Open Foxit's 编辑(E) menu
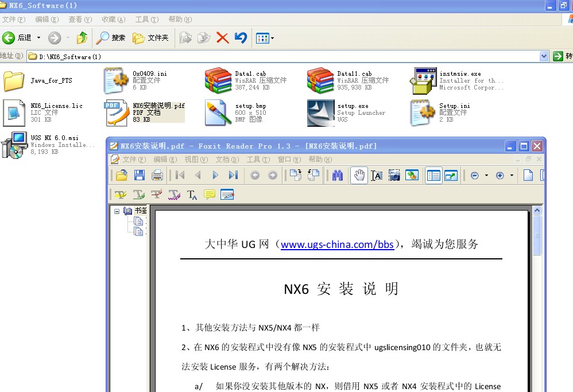 (x=165, y=160)
